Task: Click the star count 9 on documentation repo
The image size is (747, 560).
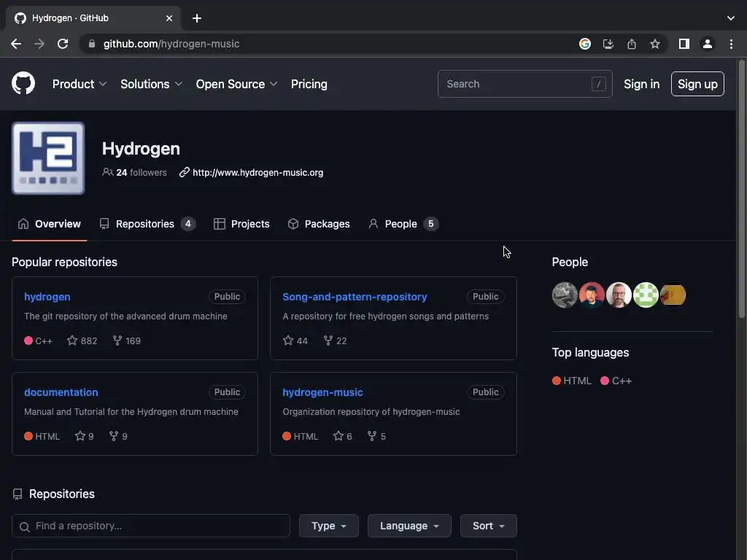Action: pyautogui.click(x=85, y=436)
